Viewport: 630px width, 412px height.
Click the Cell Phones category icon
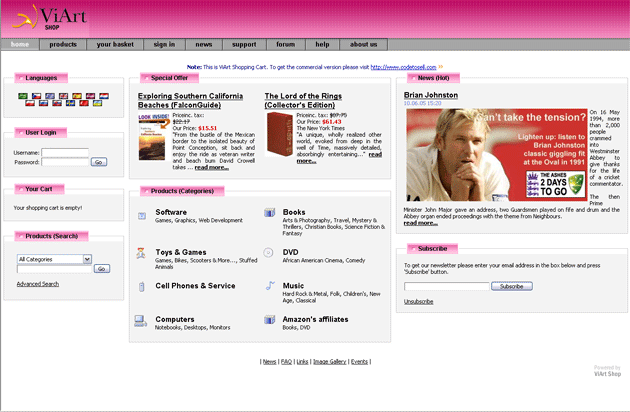pyautogui.click(x=141, y=287)
